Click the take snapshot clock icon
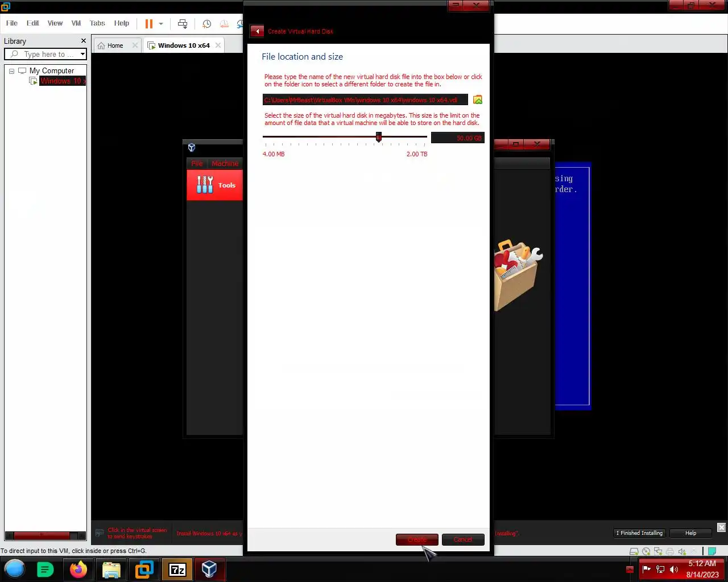Viewport: 728px width, 582px height. tap(207, 24)
